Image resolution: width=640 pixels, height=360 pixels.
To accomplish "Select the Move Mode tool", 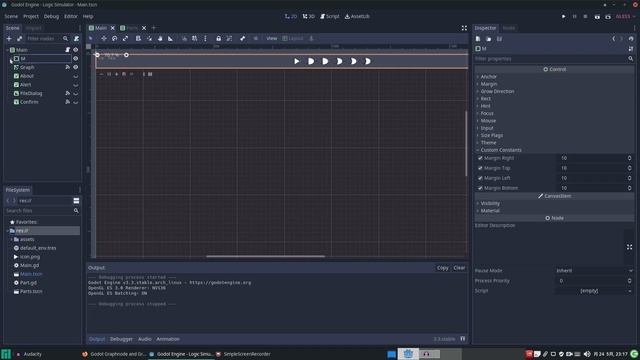I will (104, 38).
